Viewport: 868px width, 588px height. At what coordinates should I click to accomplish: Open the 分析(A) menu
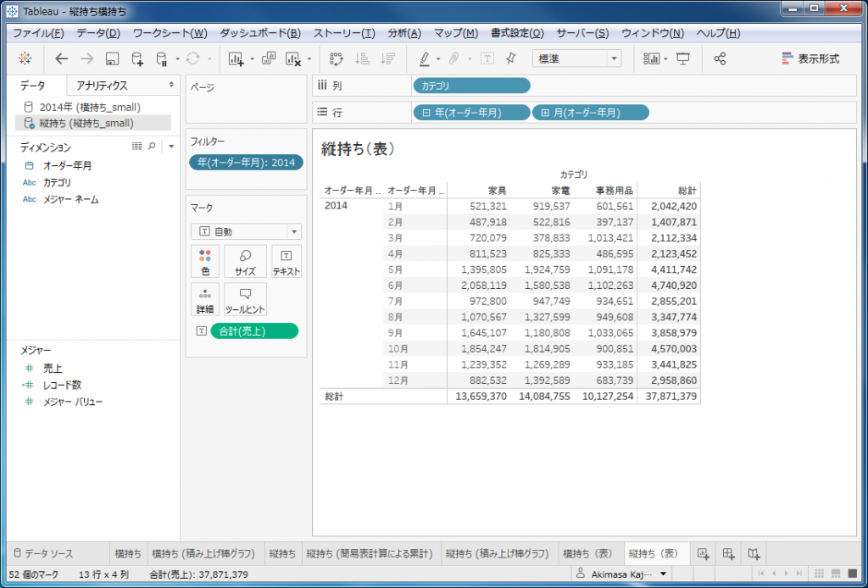pos(403,33)
